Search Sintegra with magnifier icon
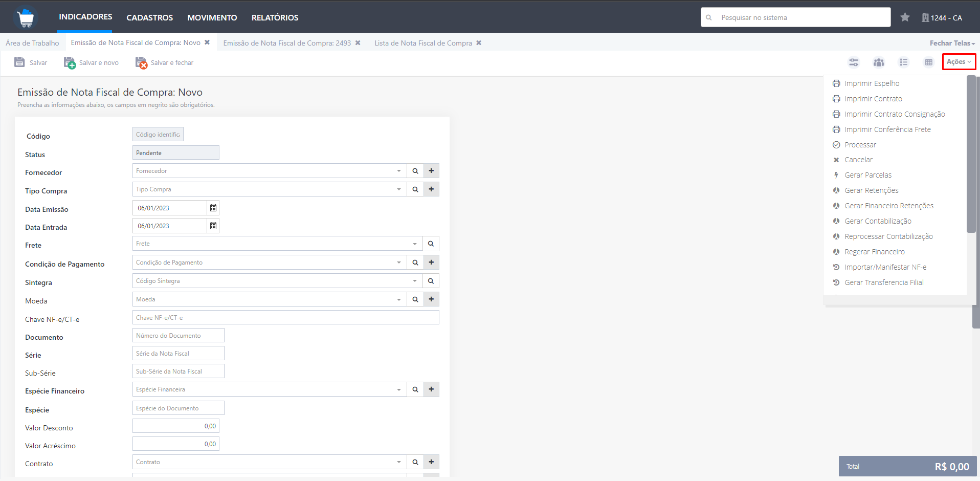 (x=431, y=281)
